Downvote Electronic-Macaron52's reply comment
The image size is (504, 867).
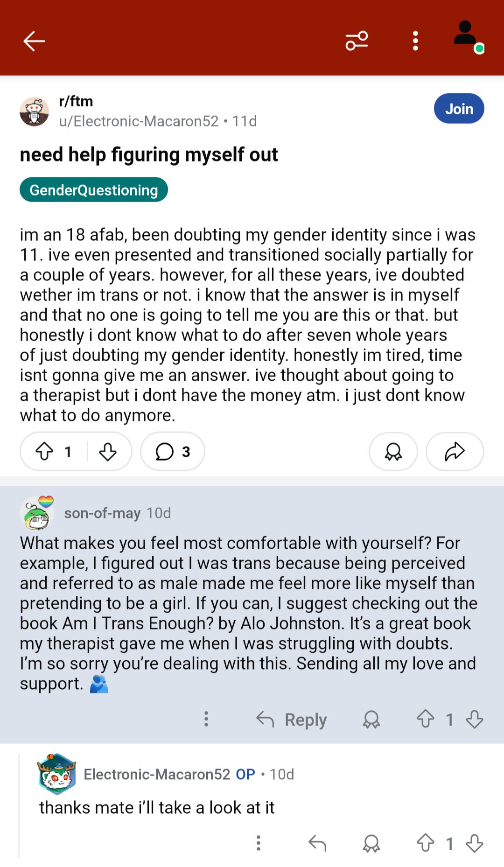pos(475,843)
